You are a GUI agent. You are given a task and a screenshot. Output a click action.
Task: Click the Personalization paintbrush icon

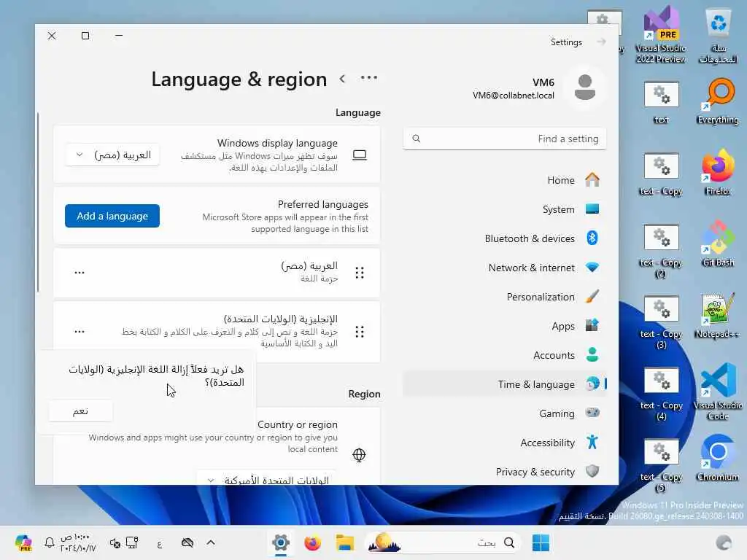tap(592, 296)
